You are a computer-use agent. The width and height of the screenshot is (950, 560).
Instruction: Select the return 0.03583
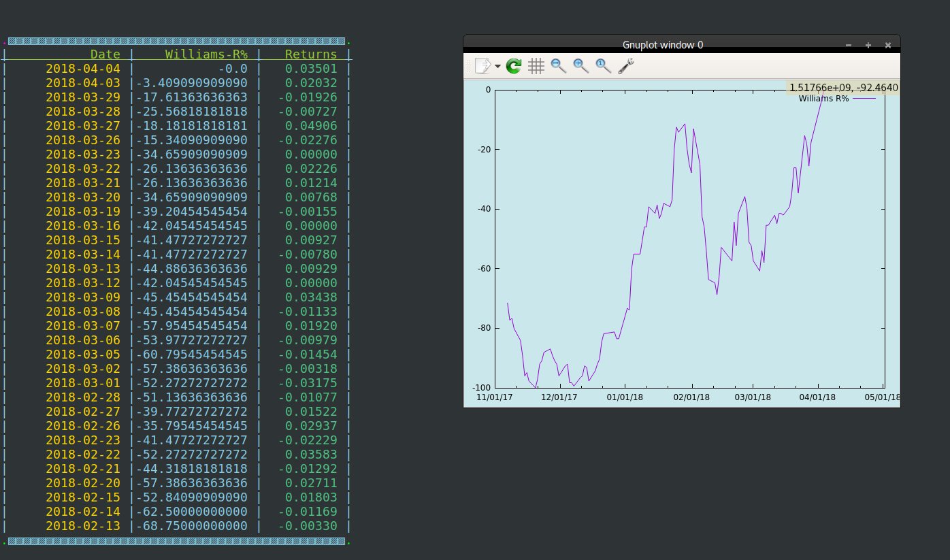311,455
